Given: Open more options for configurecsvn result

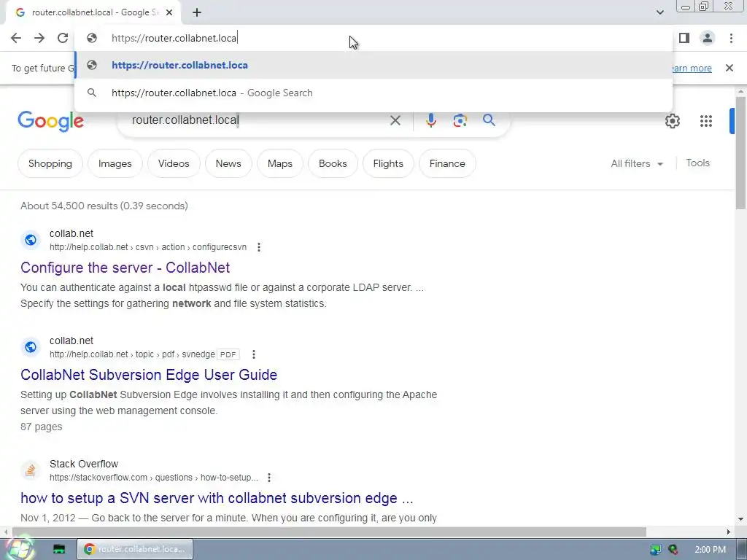Looking at the screenshot, I should [x=259, y=247].
